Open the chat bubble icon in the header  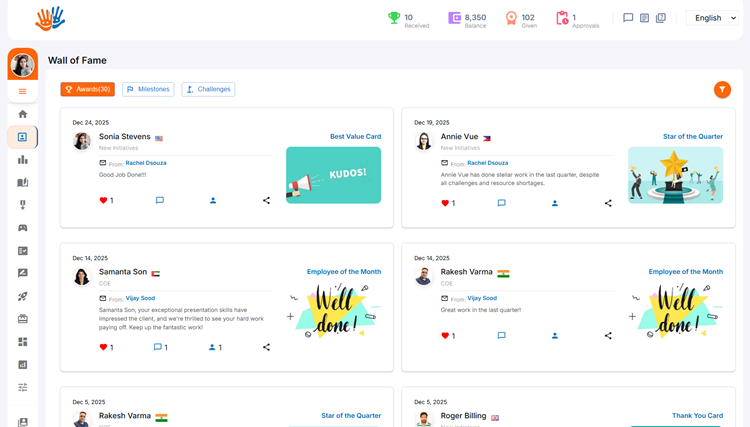[x=628, y=18]
